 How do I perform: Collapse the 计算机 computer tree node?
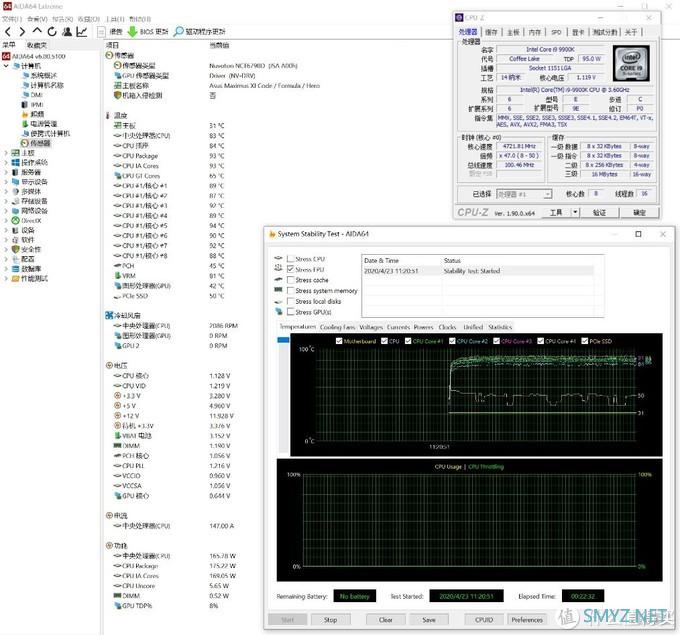[6, 66]
